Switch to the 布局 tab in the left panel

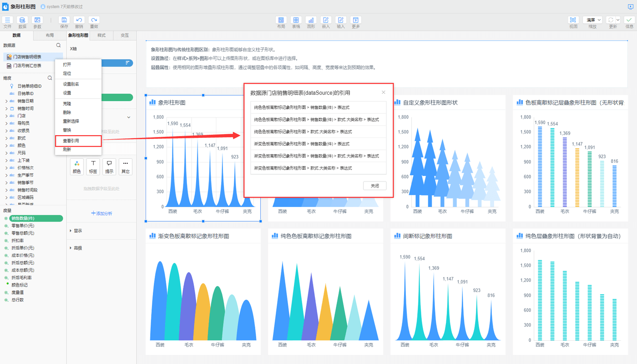coord(50,35)
